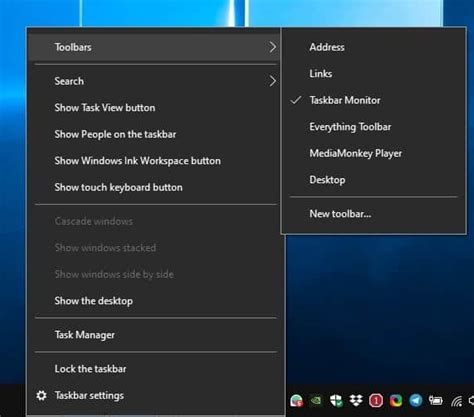Viewport: 474px width, 417px height.
Task: Enable the Address toolbar
Action: click(373, 47)
